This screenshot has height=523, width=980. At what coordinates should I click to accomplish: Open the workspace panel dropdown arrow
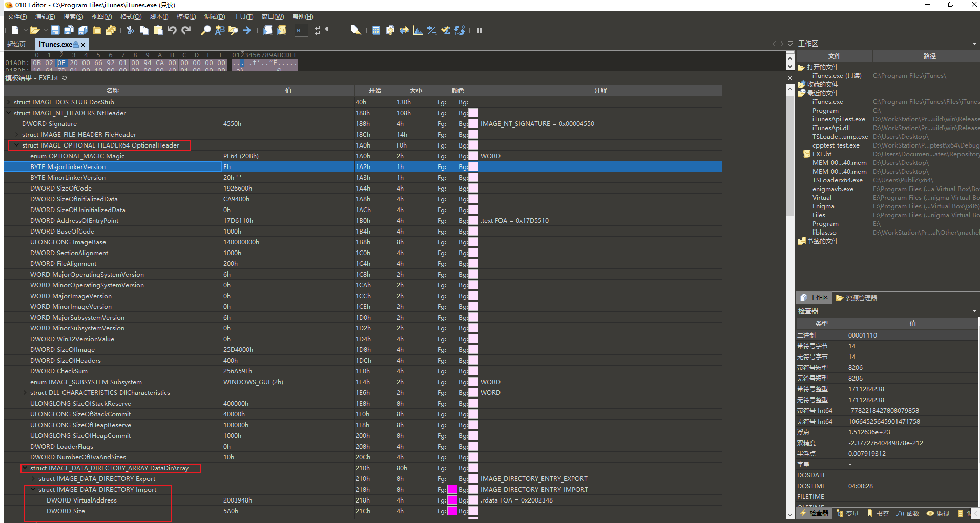(974, 44)
